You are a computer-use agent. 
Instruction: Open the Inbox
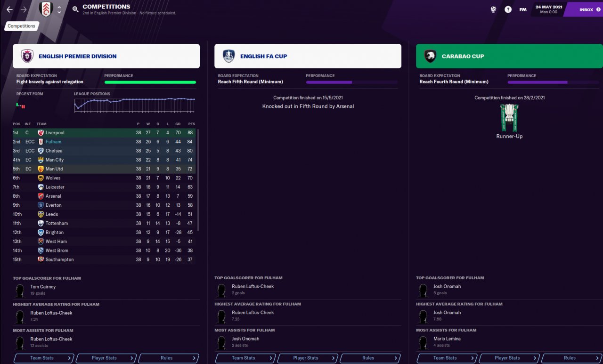(585, 9)
